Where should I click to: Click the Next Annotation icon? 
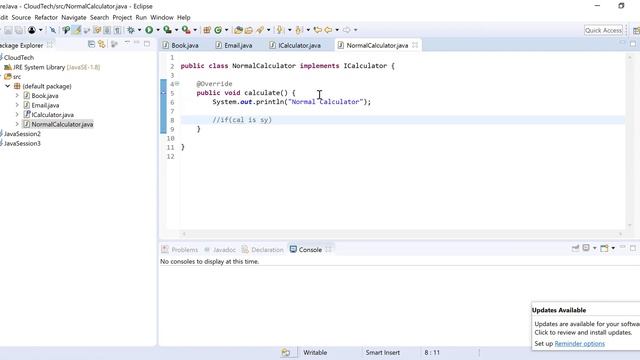click(x=280, y=30)
